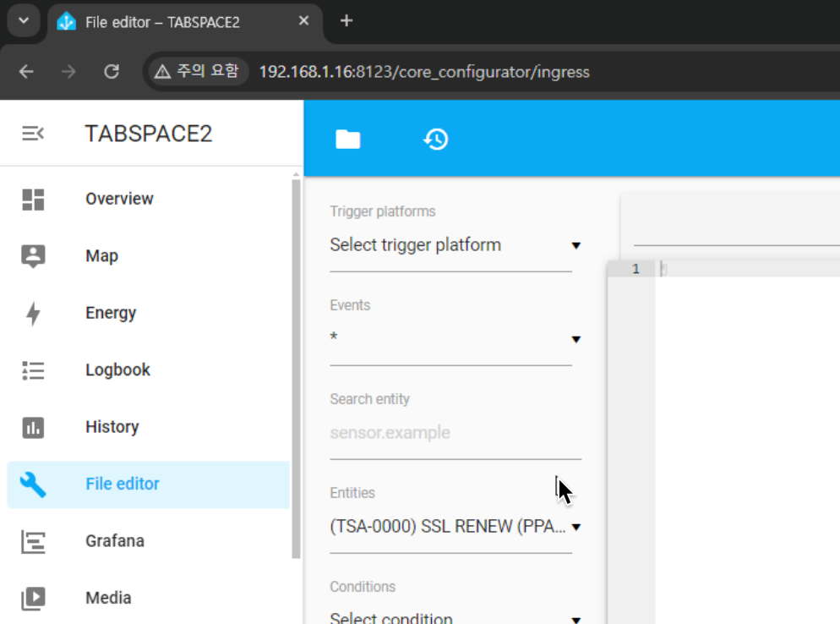Click the TABSPACE2 sidebar title

(149, 134)
